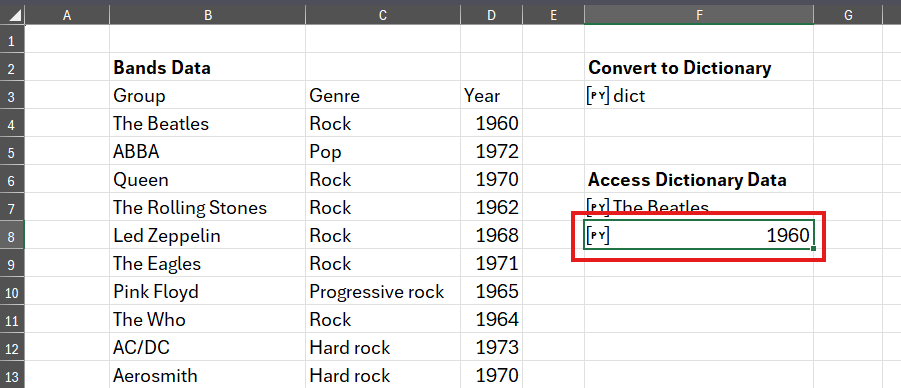Select column E header
Viewport: 901px width, 388px height.
(x=553, y=16)
